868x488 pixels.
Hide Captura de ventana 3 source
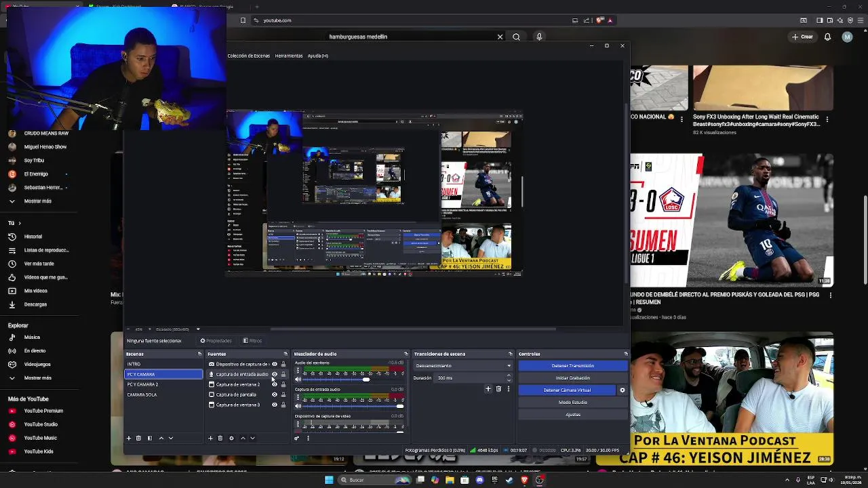click(275, 405)
